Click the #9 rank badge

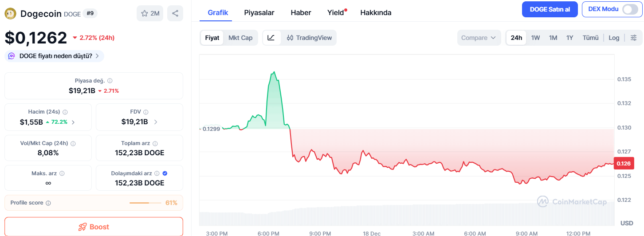click(90, 14)
